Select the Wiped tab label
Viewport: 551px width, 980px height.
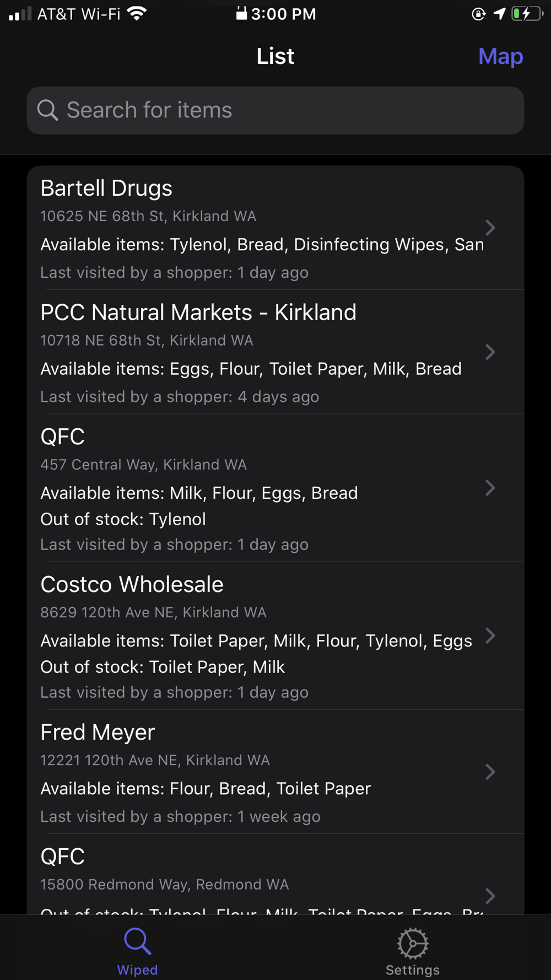click(x=137, y=970)
